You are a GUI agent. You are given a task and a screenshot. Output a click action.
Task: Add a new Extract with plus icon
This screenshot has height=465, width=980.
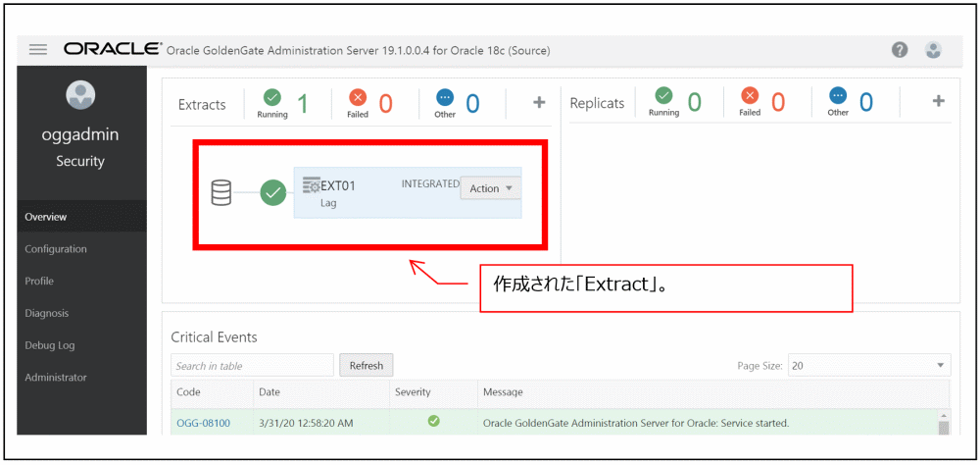pos(539,102)
